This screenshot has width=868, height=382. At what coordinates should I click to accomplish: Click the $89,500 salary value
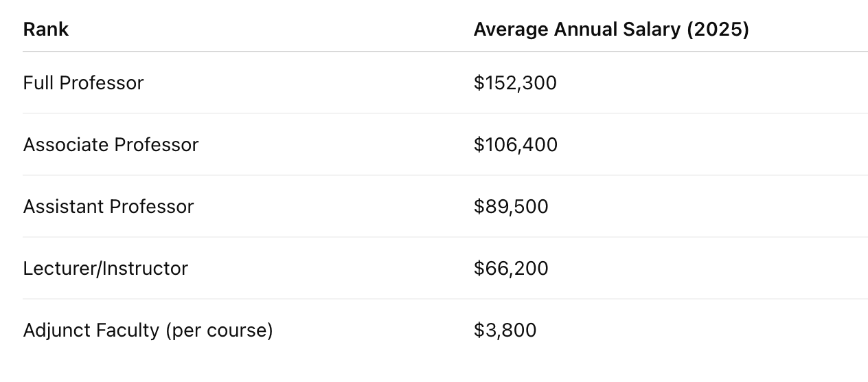pyautogui.click(x=511, y=207)
